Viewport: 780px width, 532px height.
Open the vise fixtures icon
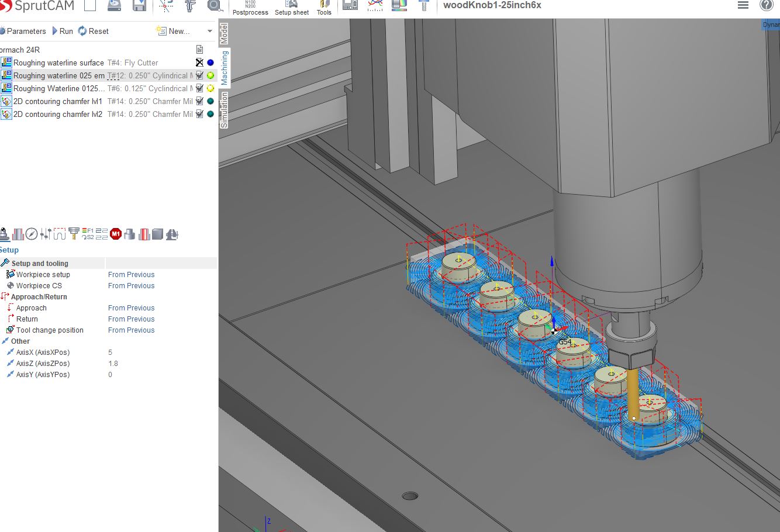click(172, 234)
